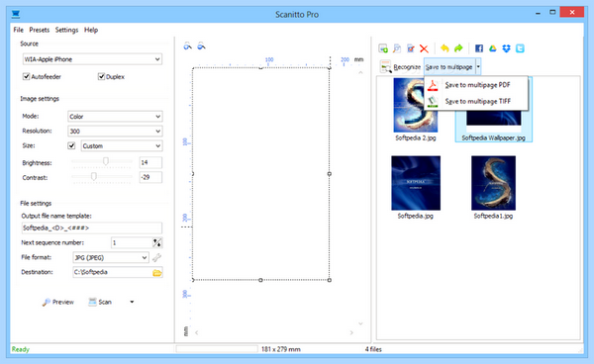The height and width of the screenshot is (364, 594).
Task: Open the File menu
Action: coord(18,30)
